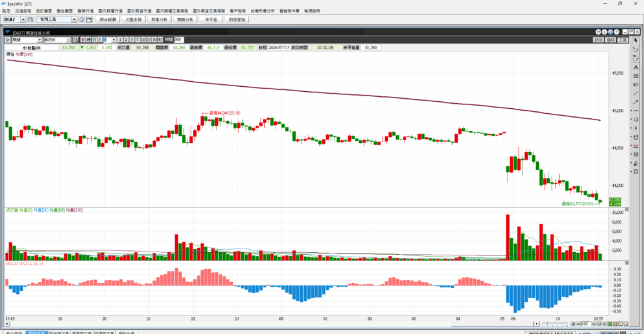This screenshot has width=644, height=334.
Task: Select the arrow line drawing tool
Action: [636, 103]
